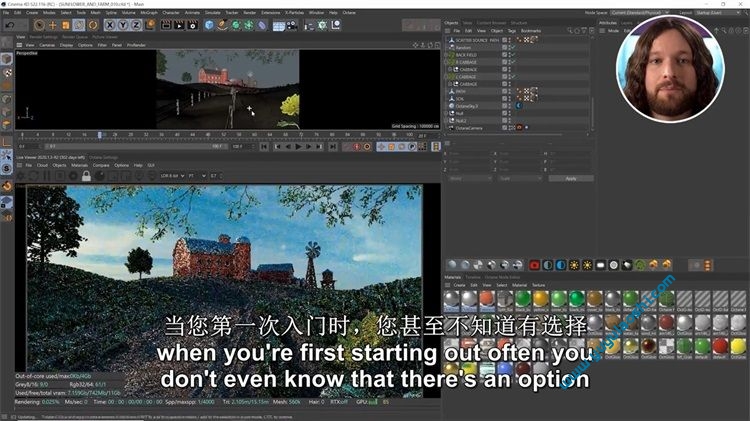Click the red Octane material button

click(534, 265)
